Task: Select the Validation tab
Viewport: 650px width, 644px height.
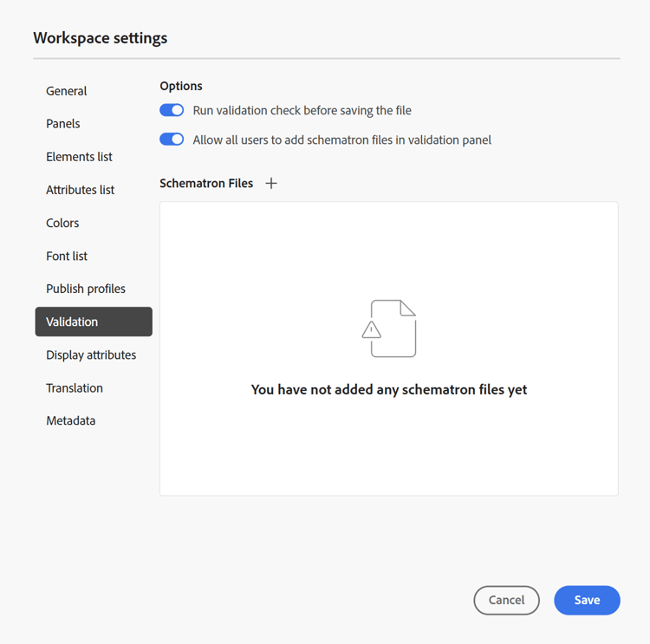Action: pos(94,322)
